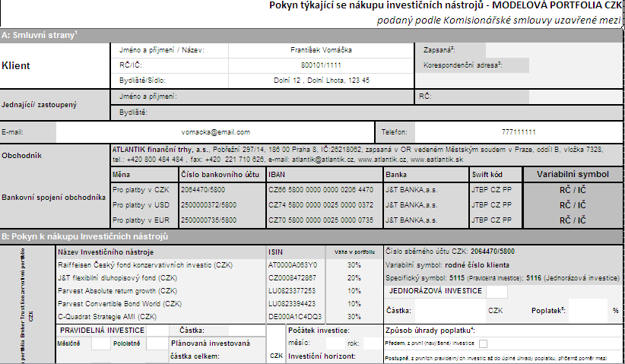Select the address cell Dolní 12, Dolní Lhota
625x364 pixels.
(322, 81)
